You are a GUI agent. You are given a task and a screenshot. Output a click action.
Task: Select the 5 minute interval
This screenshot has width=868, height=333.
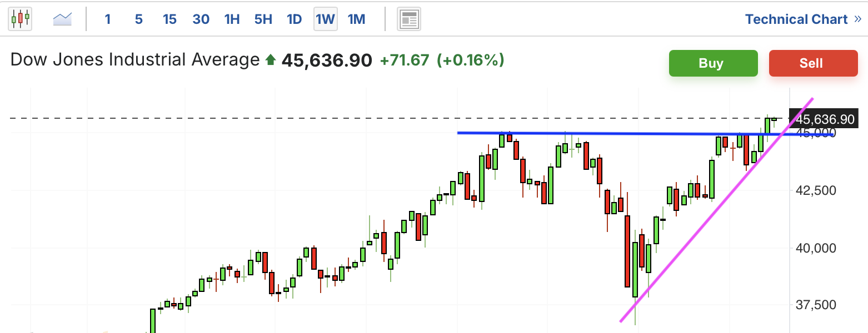pos(138,19)
